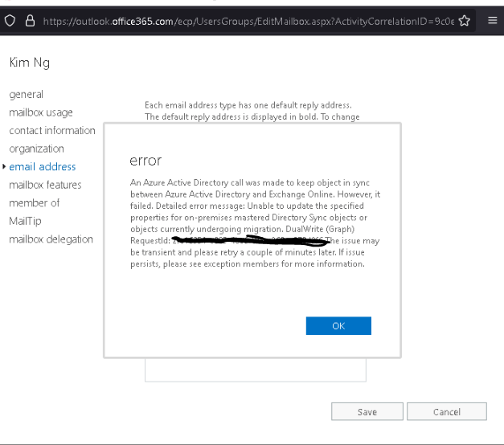Click the 'Each email address type' description text

[x=252, y=111]
